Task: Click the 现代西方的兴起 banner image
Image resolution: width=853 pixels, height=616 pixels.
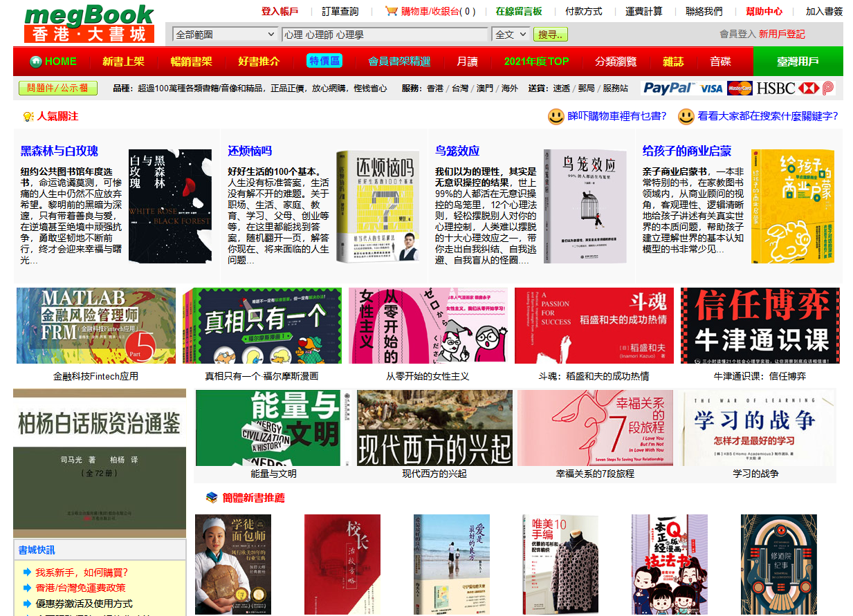Action: click(x=434, y=428)
